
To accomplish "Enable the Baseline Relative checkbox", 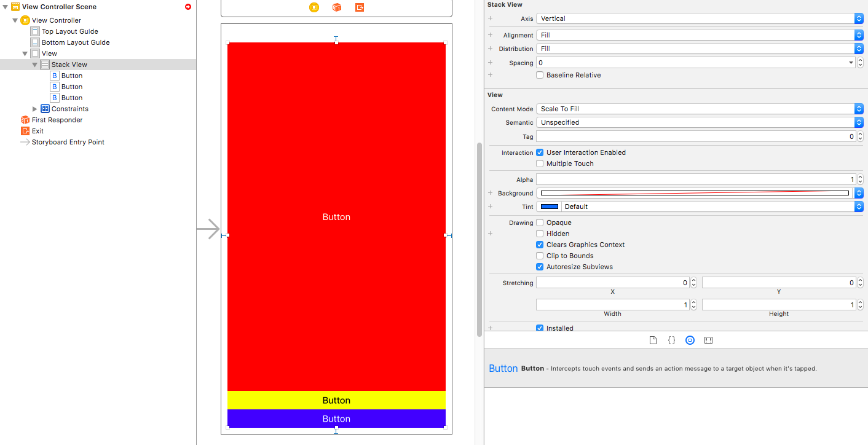I will pyautogui.click(x=540, y=75).
